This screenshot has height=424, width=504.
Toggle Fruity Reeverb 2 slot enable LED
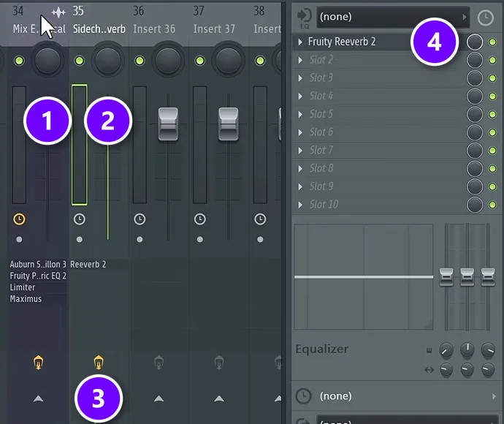click(x=492, y=42)
